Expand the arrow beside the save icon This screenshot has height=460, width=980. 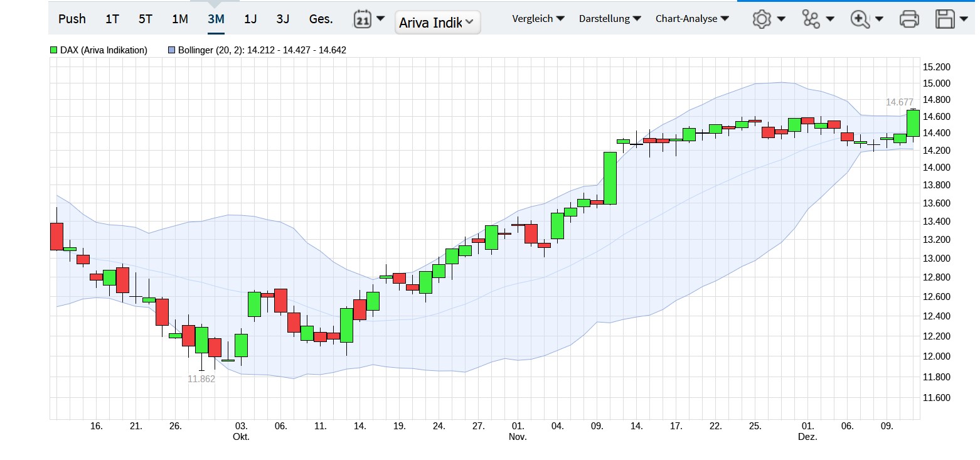pyautogui.click(x=964, y=19)
